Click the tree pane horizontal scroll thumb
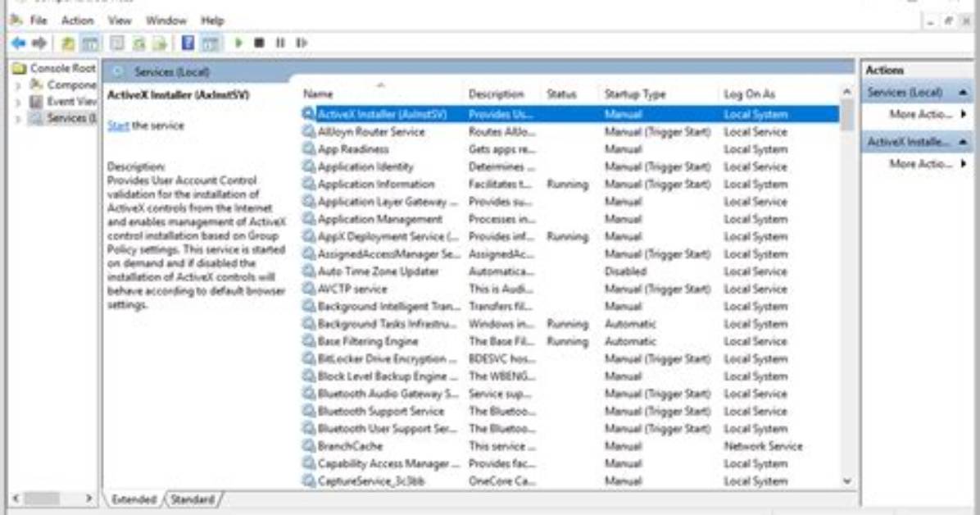Viewport: 980px width, 515px height. (x=42, y=499)
